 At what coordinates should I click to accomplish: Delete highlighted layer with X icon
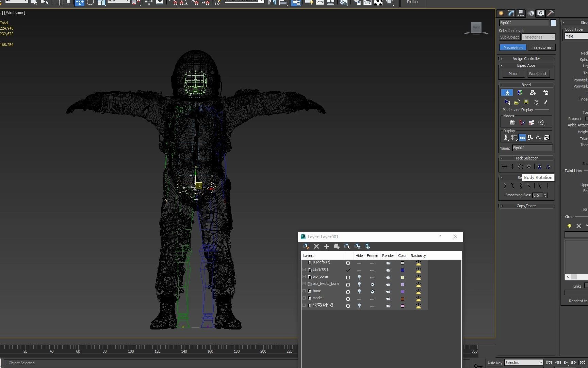(316, 246)
